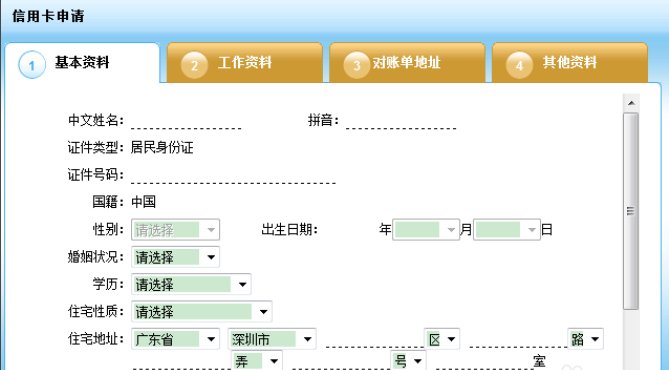Screen dimensions: 669x370
Task: Open the 工作资料 tab
Action: 245,63
